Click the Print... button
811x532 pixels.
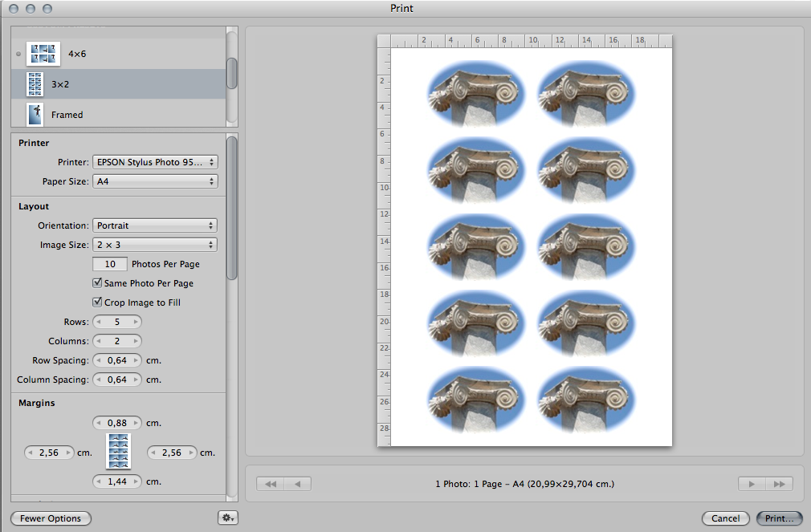[780, 518]
